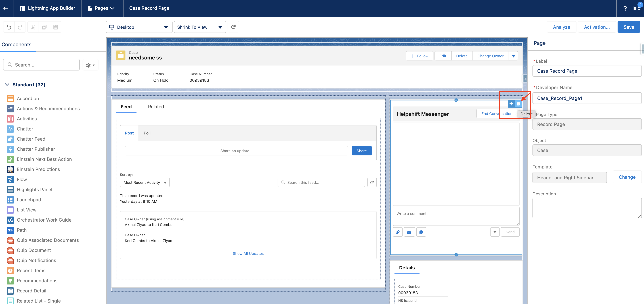Open the components gear settings dropdown
Image resolution: width=644 pixels, height=304 pixels.
tap(90, 65)
